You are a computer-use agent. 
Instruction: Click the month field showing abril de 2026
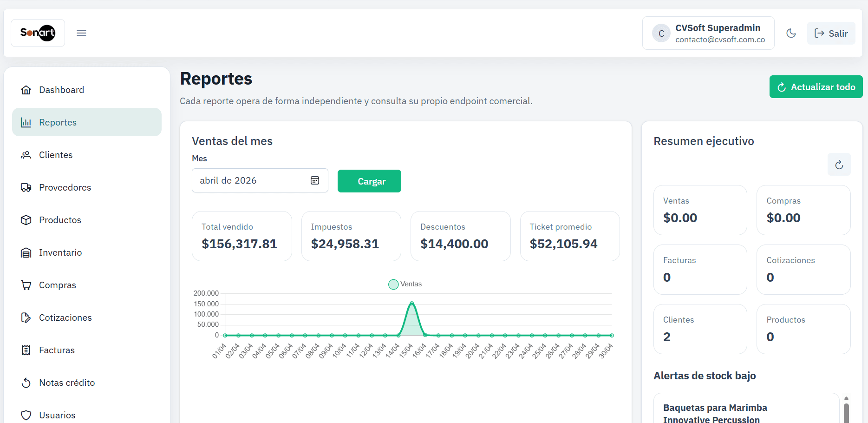click(x=260, y=180)
